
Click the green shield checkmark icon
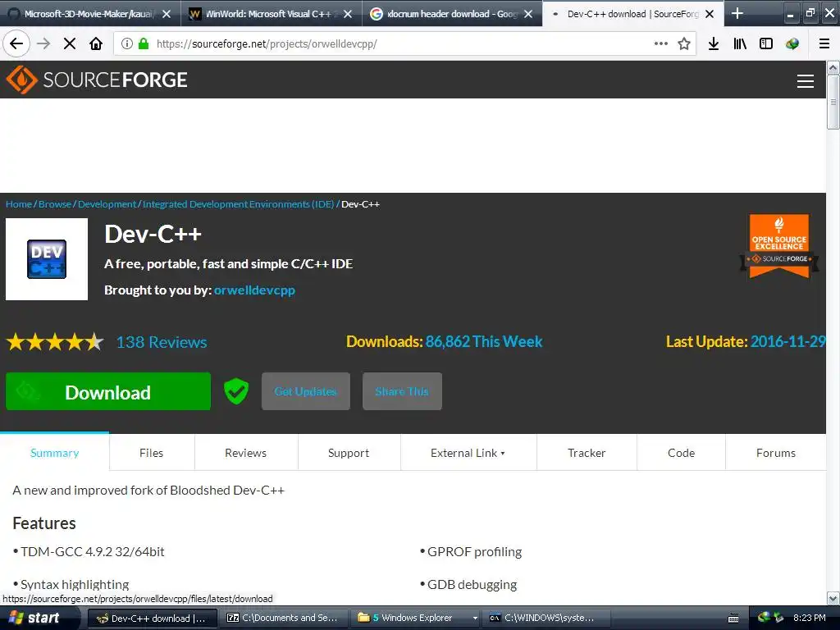pyautogui.click(x=236, y=391)
